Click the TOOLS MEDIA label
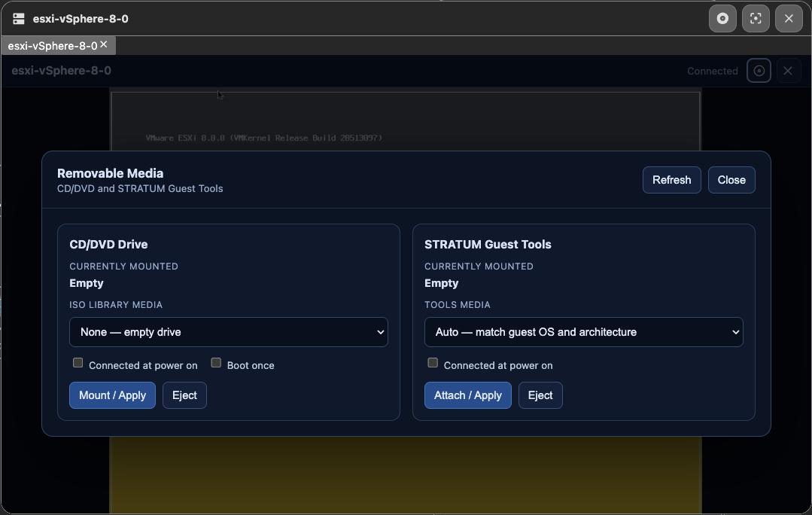The width and height of the screenshot is (812, 515). tap(458, 305)
